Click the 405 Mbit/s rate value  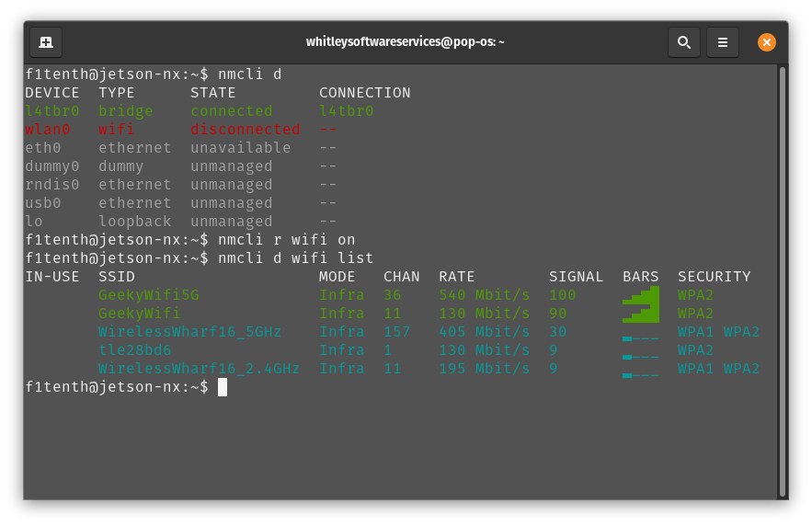click(485, 332)
